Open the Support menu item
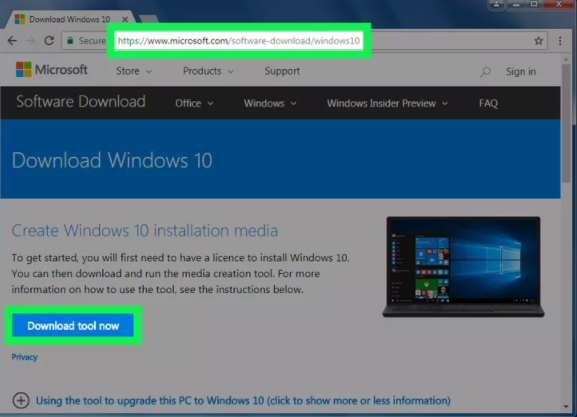577x417 pixels. point(282,71)
